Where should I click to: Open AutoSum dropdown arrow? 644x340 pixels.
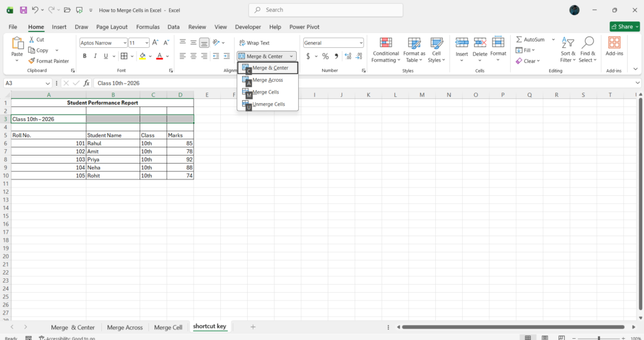click(553, 40)
